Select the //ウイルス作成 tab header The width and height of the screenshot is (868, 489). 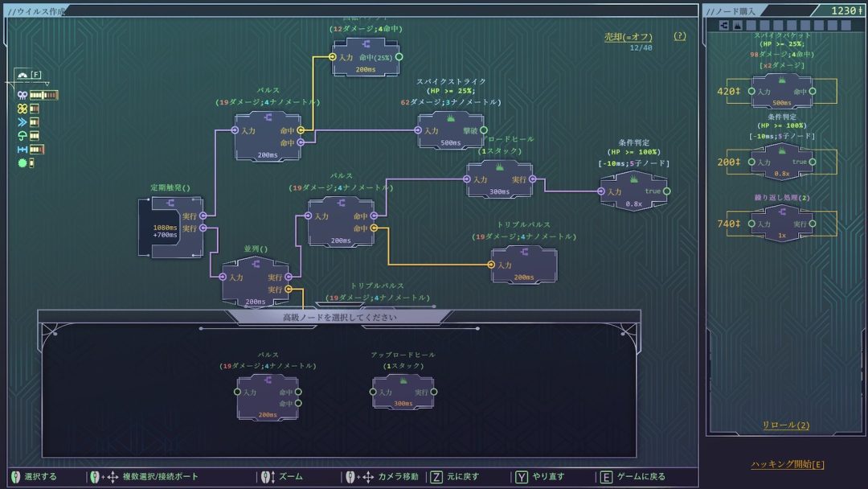coord(38,10)
